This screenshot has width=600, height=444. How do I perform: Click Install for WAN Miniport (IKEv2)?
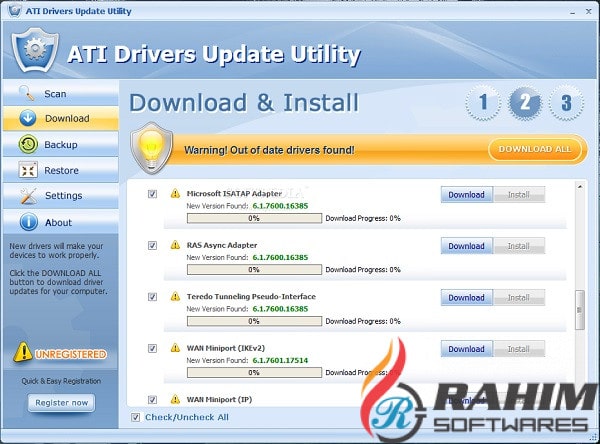point(519,349)
